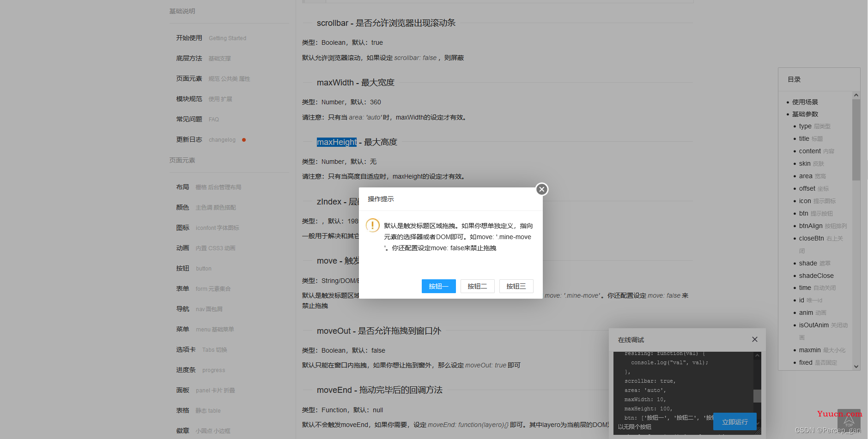
Task: Jump to time 自动关闭 in 目录
Action: (x=817, y=288)
